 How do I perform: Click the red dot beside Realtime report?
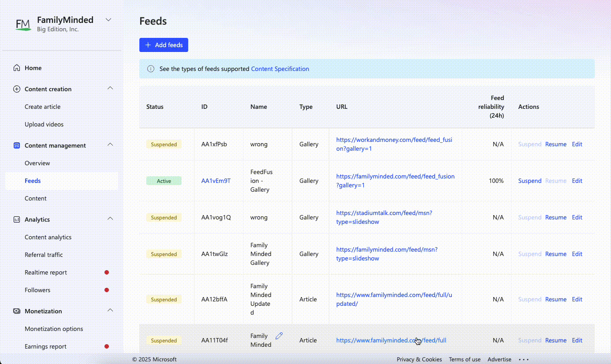(x=107, y=272)
